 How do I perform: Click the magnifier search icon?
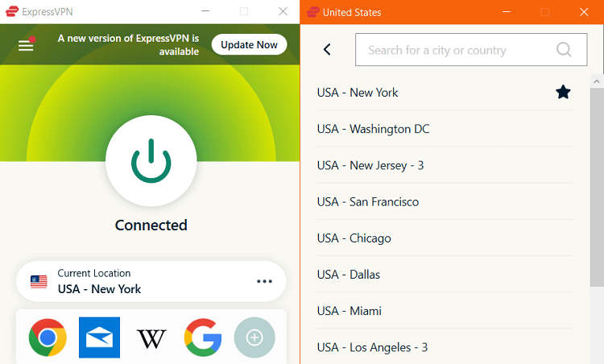coord(564,50)
